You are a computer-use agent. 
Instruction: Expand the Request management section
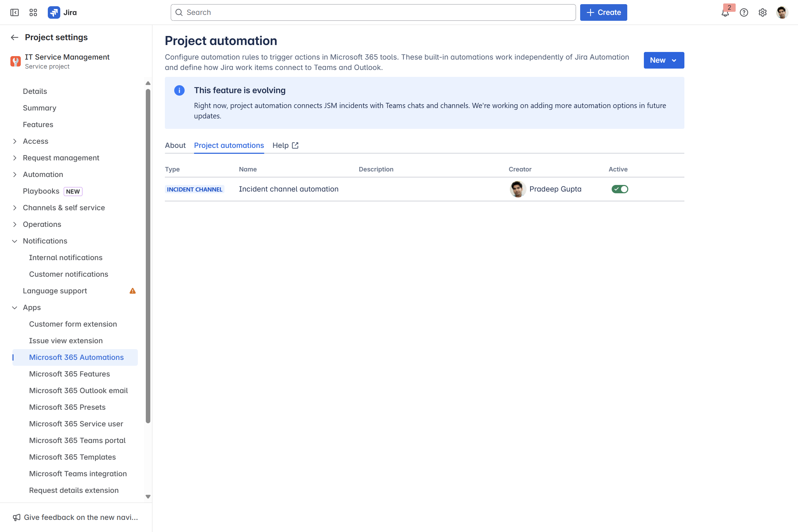15,158
